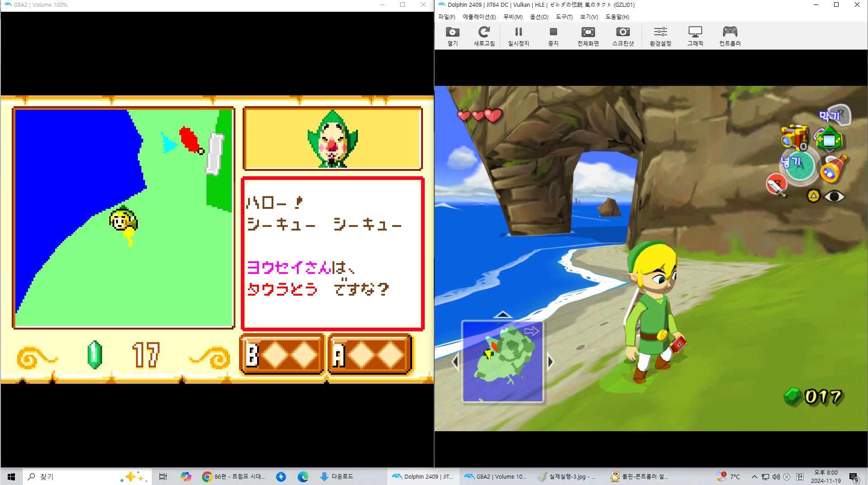
Task: Switch to the Chrome window 86편 - 트럼프 시대
Action: tap(235, 476)
